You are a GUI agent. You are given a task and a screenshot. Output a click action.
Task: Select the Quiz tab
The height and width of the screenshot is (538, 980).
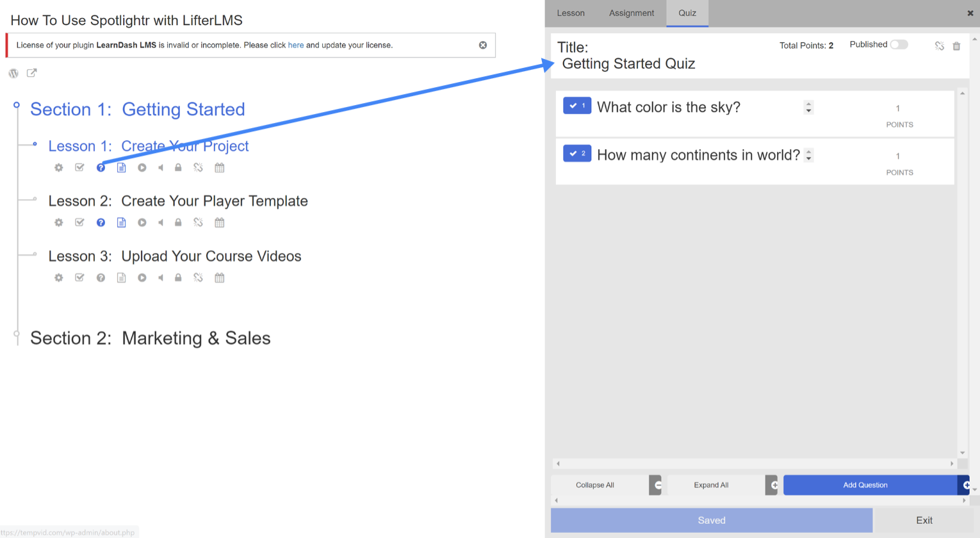pos(687,13)
